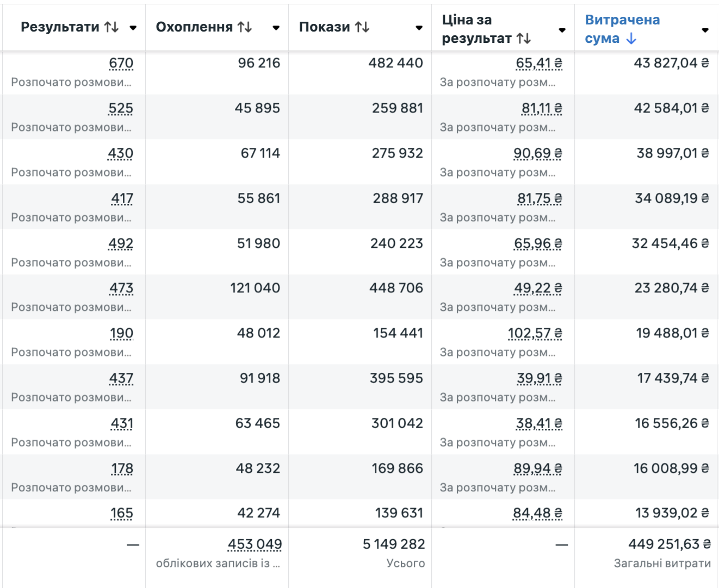Viewport: 719px width, 588px height.
Task: Select the Охоплення column header label
Action: [x=194, y=27]
